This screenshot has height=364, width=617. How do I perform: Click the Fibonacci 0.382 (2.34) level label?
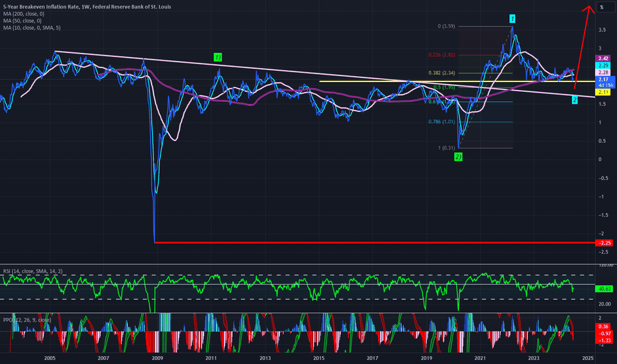[442, 73]
